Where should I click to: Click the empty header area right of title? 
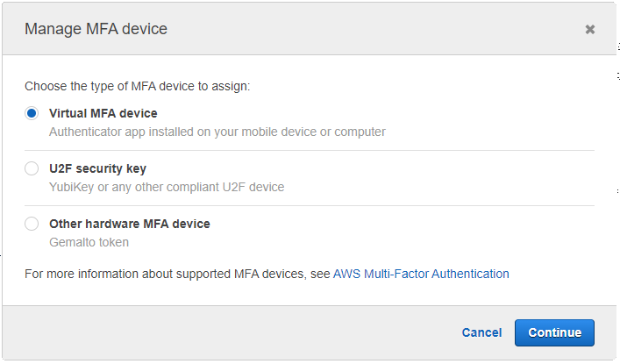click(x=368, y=29)
